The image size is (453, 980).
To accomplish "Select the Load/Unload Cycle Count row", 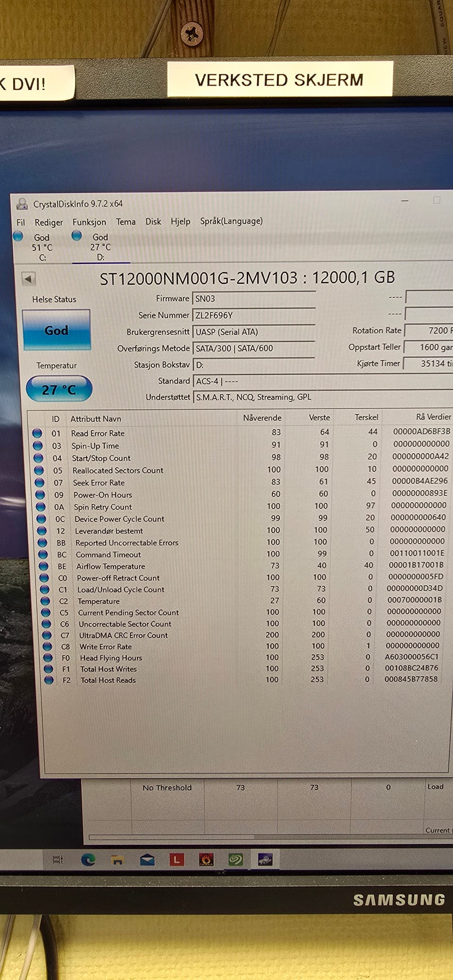I will pyautogui.click(x=243, y=590).
